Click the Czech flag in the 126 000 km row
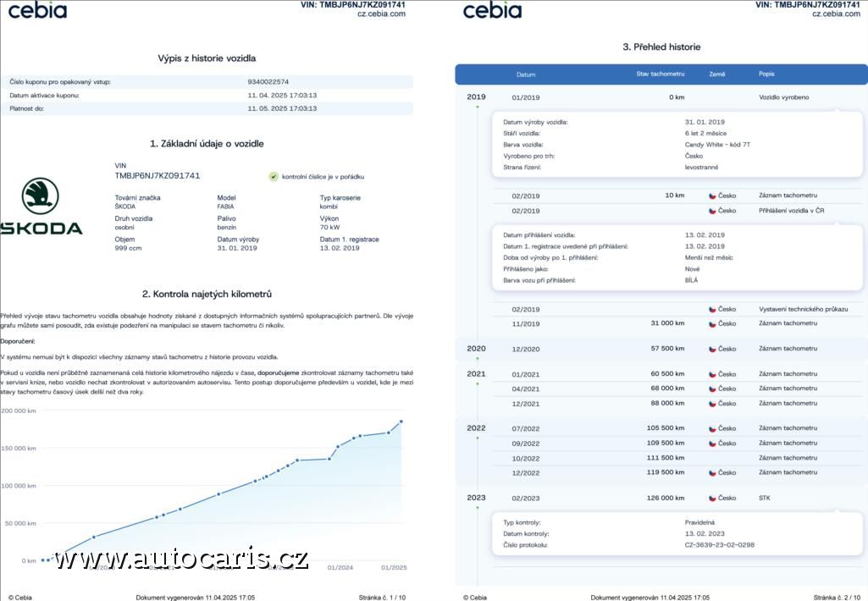868x601 pixels. pos(712,498)
